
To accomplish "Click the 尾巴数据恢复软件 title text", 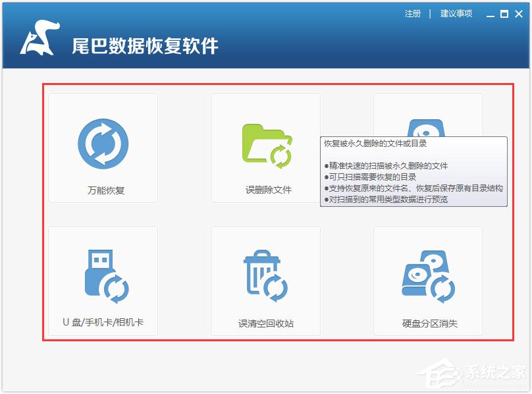I will pos(145,45).
